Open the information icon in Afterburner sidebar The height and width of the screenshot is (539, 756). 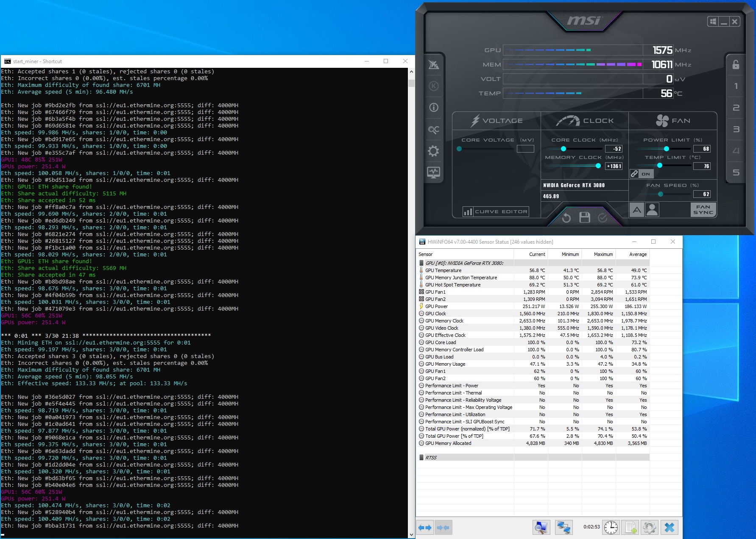coord(433,108)
